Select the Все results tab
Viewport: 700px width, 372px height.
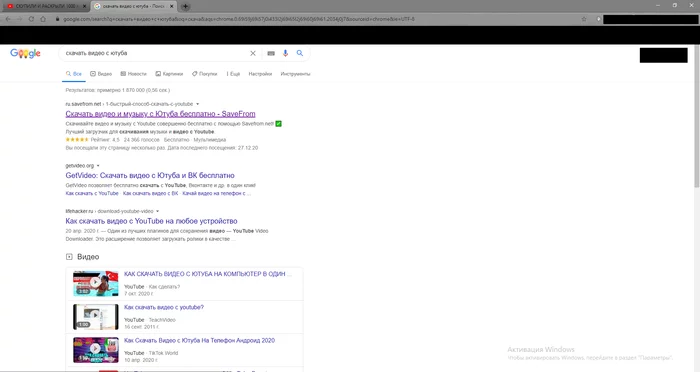[74, 74]
